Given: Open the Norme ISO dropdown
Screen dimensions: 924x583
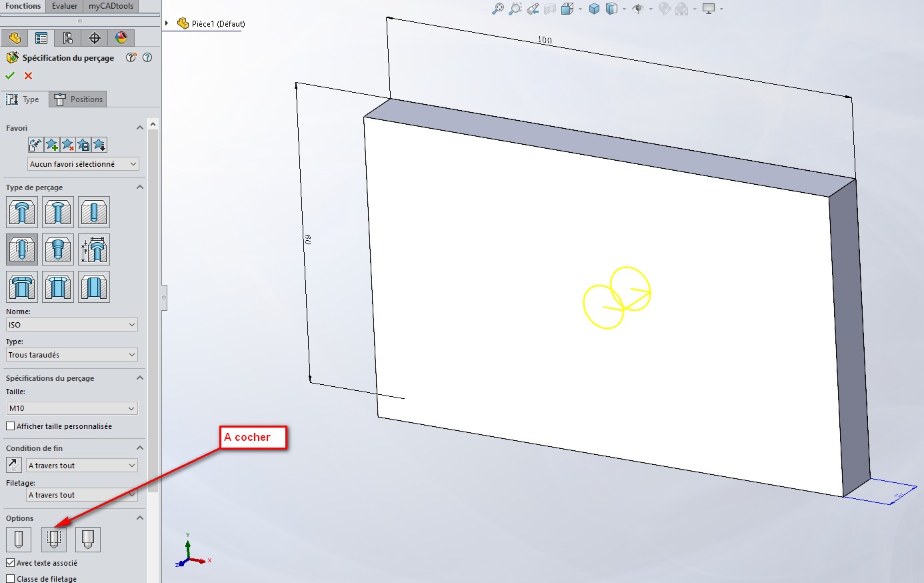Looking at the screenshot, I should click(x=72, y=325).
